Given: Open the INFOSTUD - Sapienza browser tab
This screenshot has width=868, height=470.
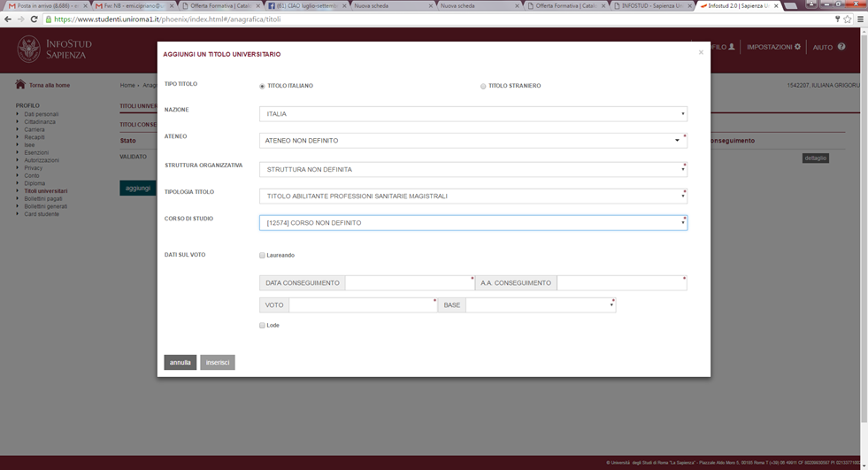Looking at the screenshot, I should pos(650,5).
